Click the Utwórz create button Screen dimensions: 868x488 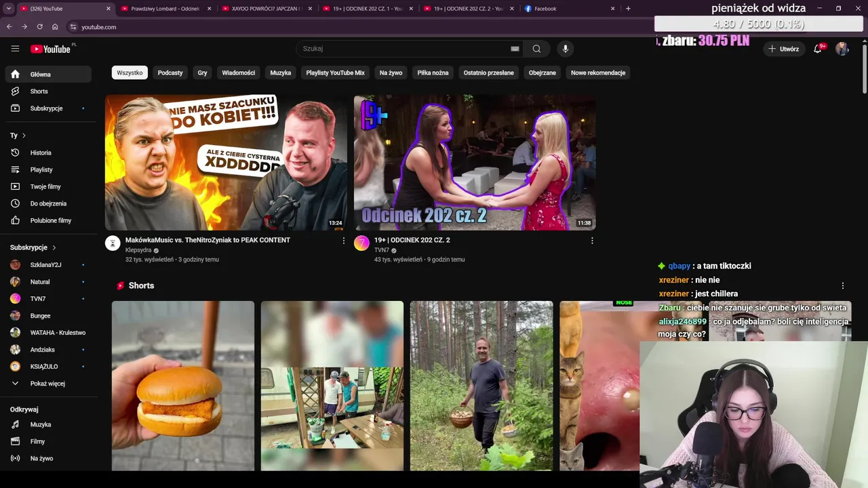783,49
